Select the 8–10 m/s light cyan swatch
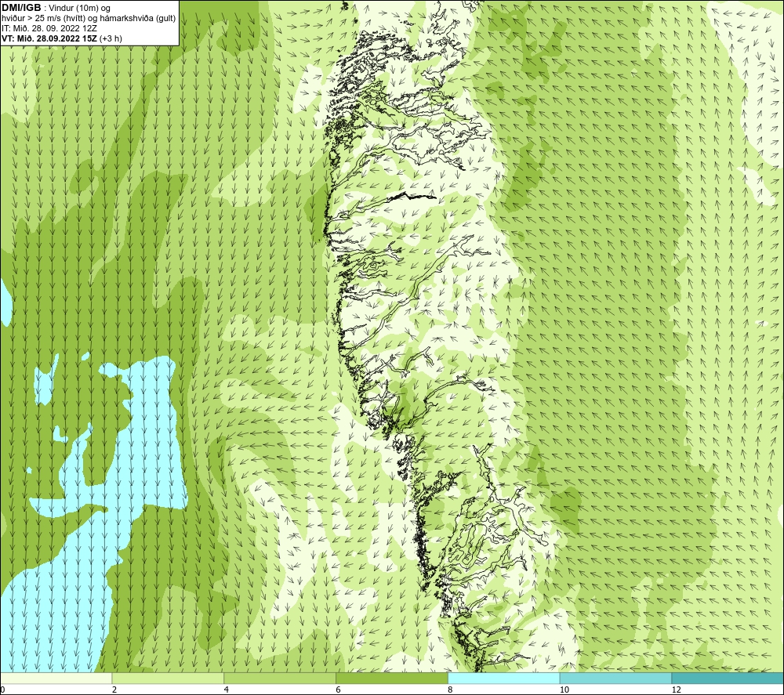The height and width of the screenshot is (695, 784). (504, 679)
